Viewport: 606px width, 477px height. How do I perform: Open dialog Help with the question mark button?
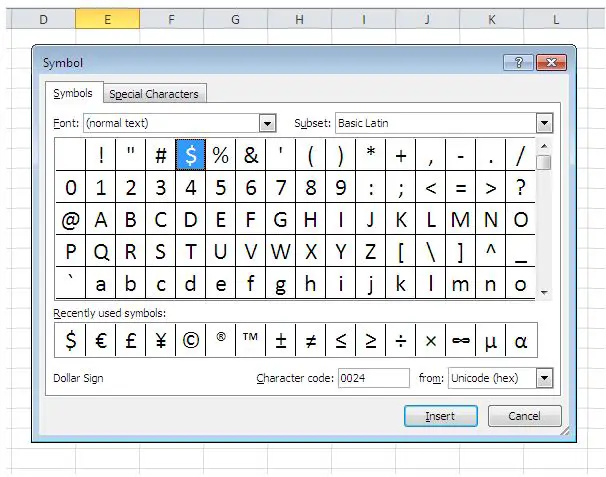pyautogui.click(x=519, y=62)
